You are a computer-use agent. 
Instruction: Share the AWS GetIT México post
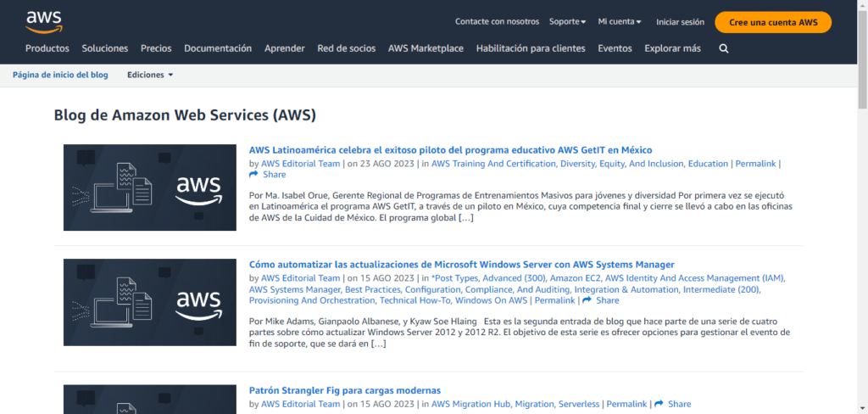(267, 175)
